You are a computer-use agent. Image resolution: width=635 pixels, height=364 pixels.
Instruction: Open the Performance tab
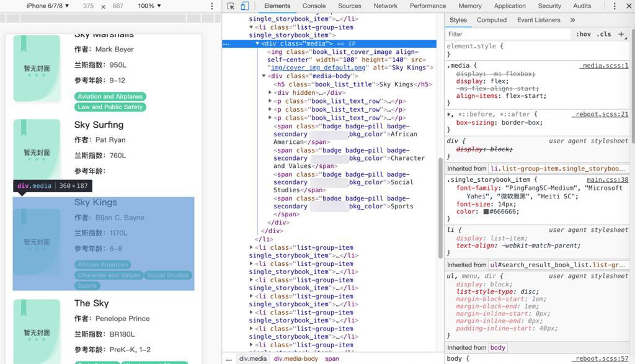tap(428, 6)
